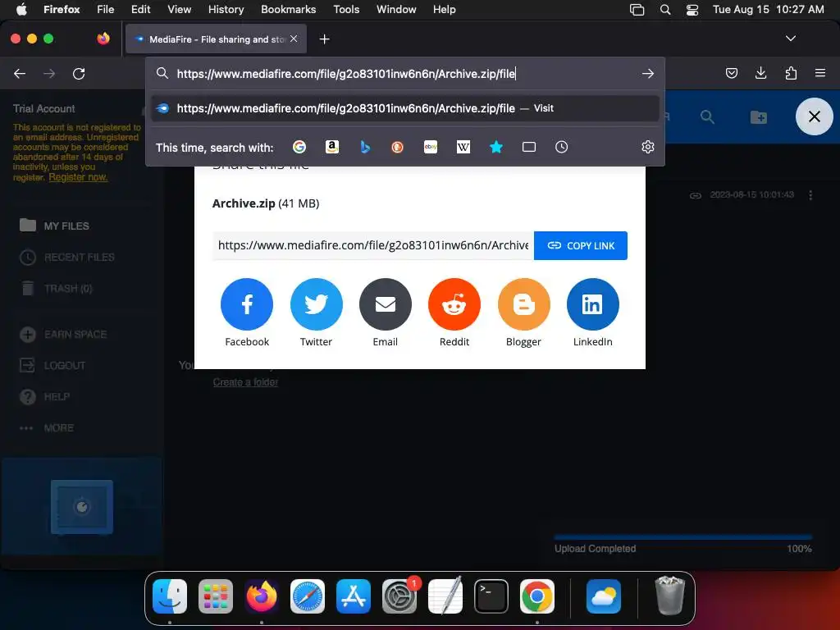Viewport: 840px width, 630px height.
Task: Visit the suggested mediafire.com Archive.zip URL
Action: [405, 108]
